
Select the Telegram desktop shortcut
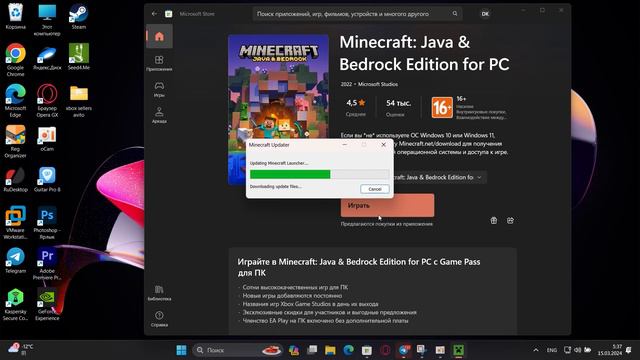tap(16, 260)
